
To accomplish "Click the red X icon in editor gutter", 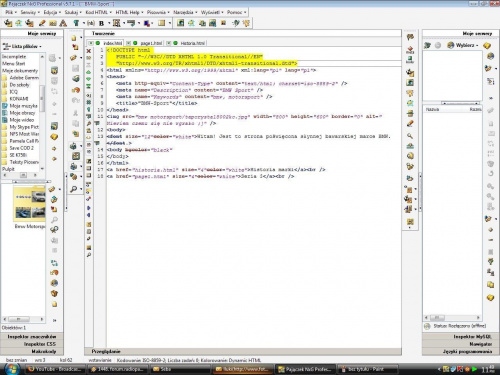I will coord(89,51).
